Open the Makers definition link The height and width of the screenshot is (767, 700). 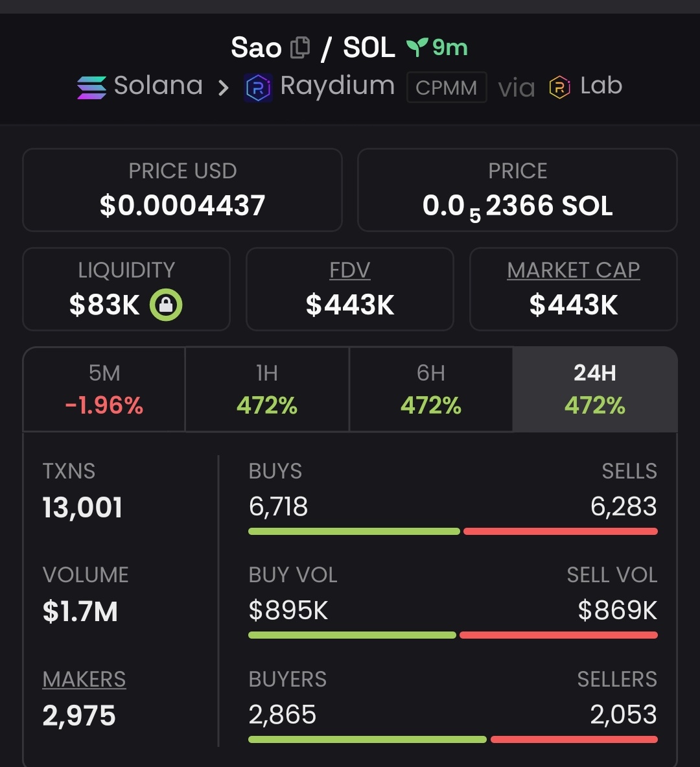(84, 679)
